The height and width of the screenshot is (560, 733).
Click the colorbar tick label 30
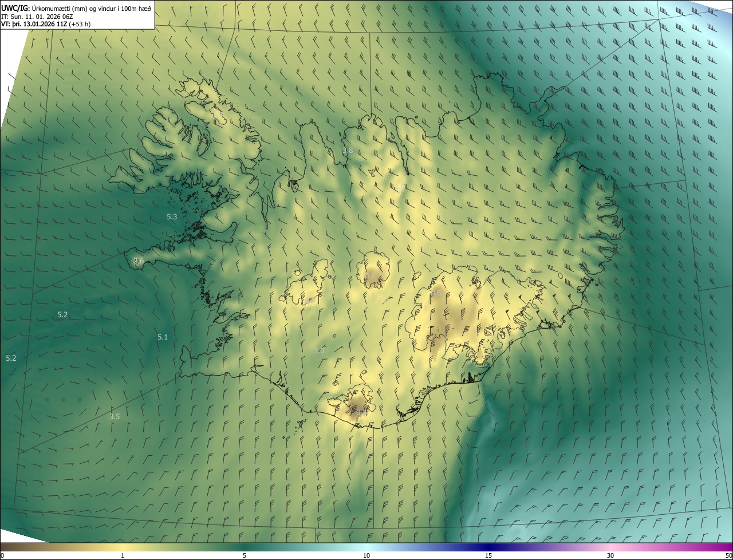610,556
